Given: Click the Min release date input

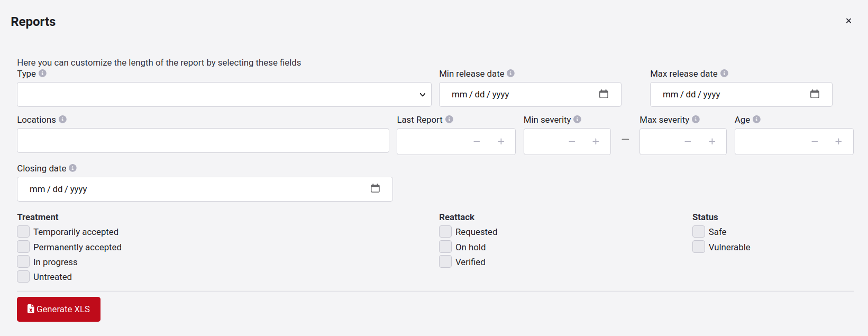Looking at the screenshot, I should pos(530,94).
